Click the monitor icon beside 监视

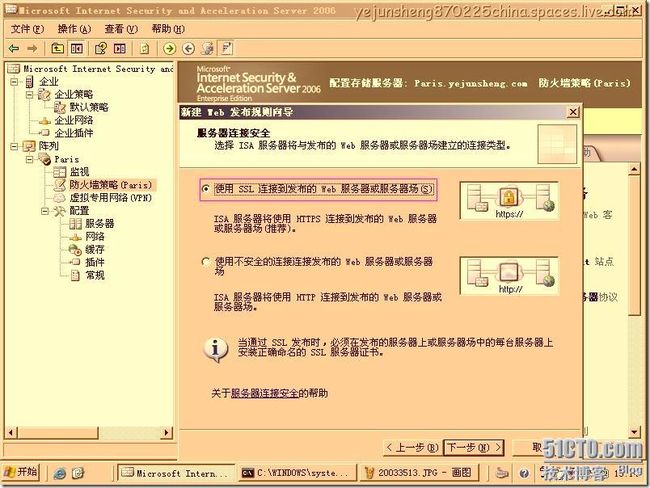tap(60, 172)
